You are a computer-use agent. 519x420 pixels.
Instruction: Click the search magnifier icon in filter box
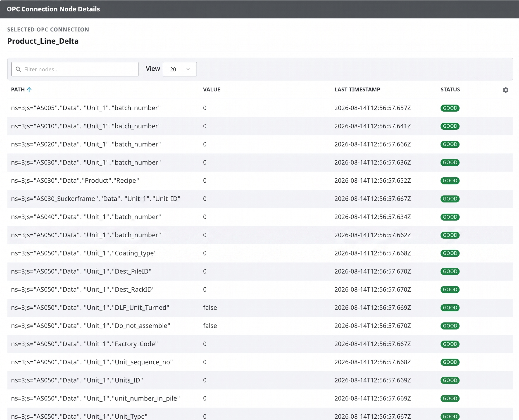[x=18, y=69]
